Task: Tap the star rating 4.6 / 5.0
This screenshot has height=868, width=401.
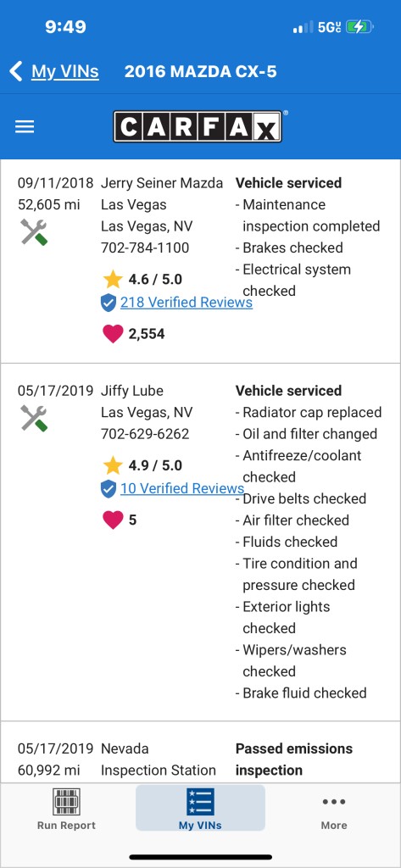Action: coord(143,279)
